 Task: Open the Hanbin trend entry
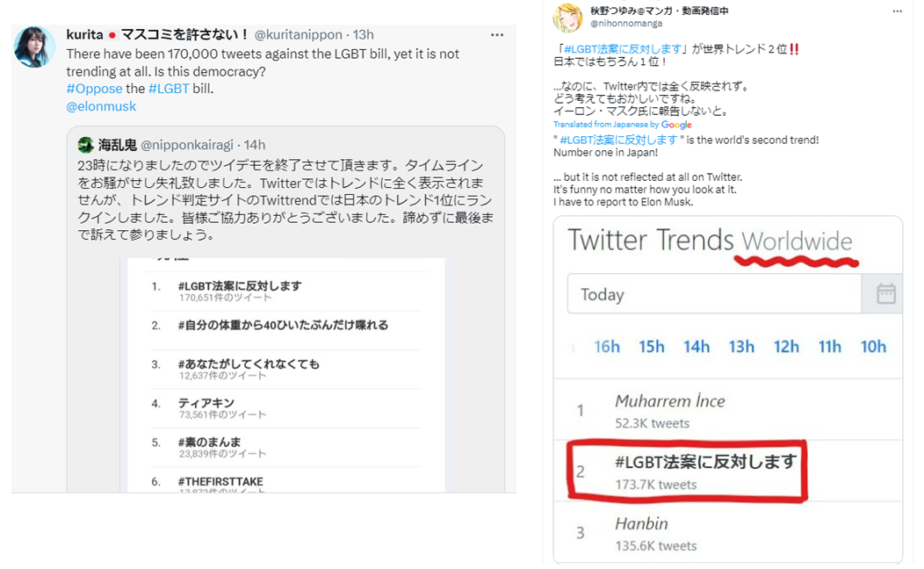point(641,523)
